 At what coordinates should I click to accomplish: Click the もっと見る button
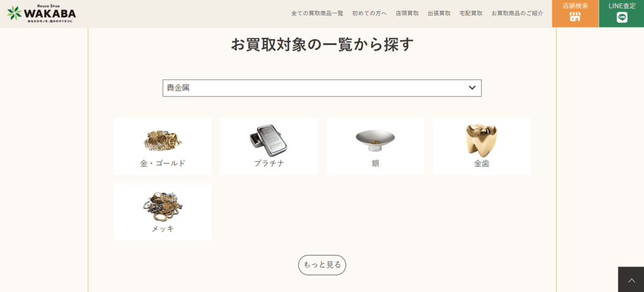[x=322, y=265]
